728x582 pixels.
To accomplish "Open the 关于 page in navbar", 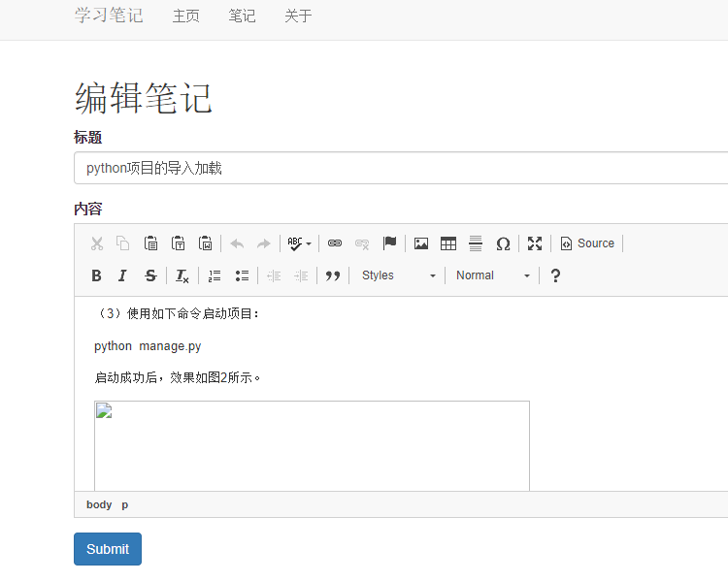I will pyautogui.click(x=298, y=16).
